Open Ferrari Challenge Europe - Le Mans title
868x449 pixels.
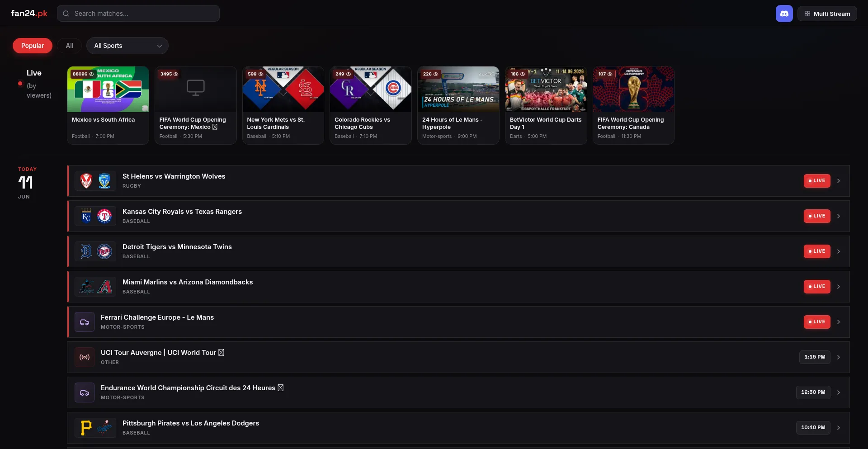point(157,317)
